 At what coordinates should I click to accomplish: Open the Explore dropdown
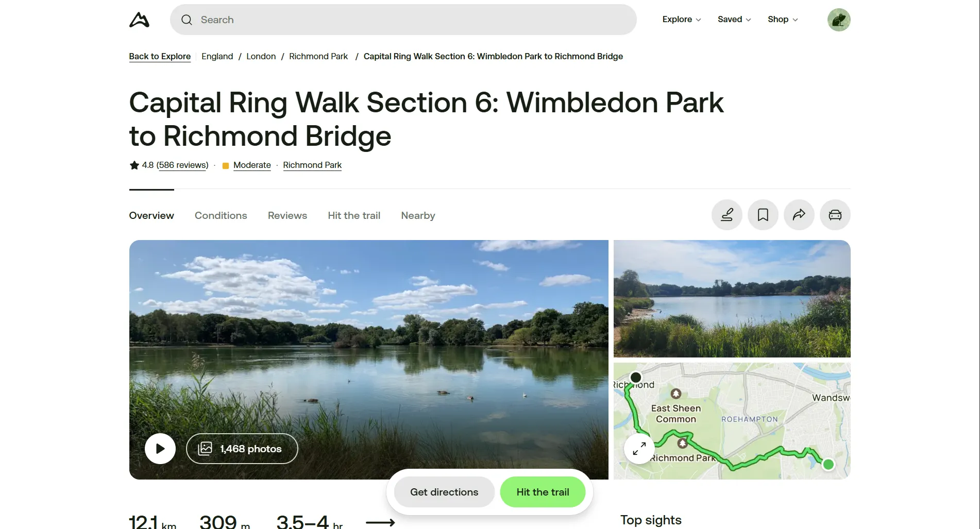681,19
